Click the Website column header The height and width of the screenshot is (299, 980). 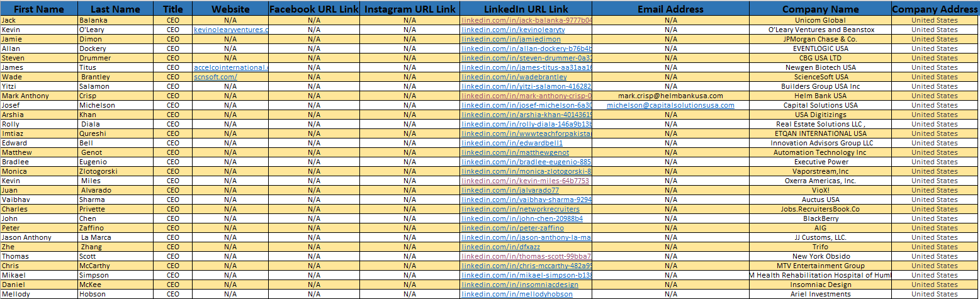[x=230, y=9]
